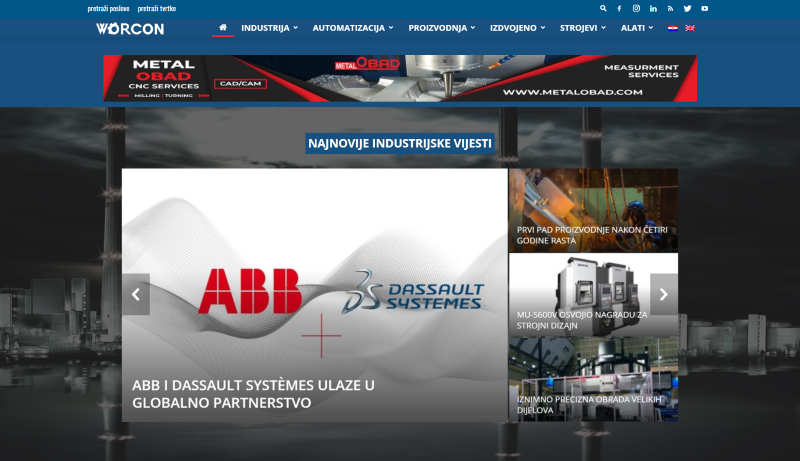The width and height of the screenshot is (800, 461).
Task: Open the Metal Obad banner advertisement
Action: [400, 79]
